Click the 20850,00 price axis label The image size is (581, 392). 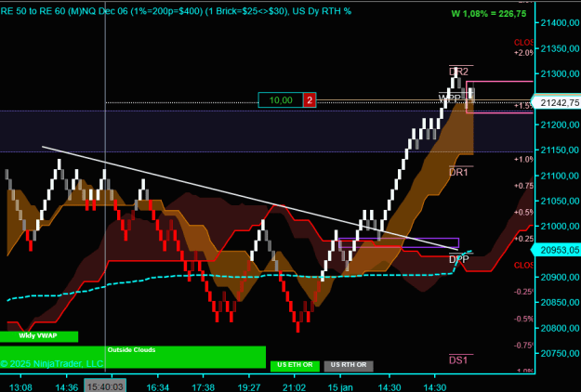(x=560, y=303)
